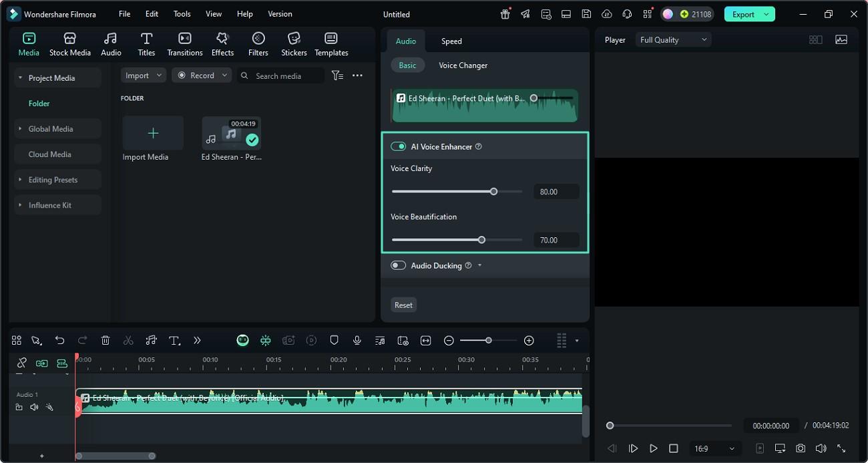
Task: Toggle the Audio 1 track lock icon
Action: (x=19, y=407)
